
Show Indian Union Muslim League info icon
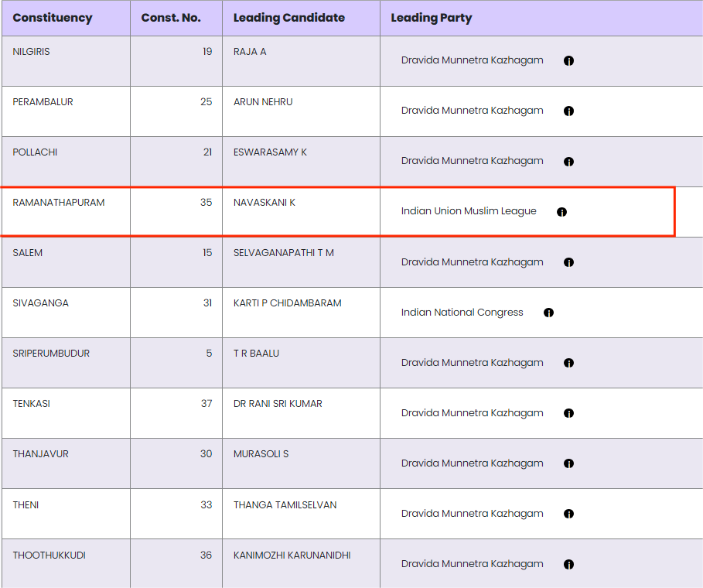(561, 212)
